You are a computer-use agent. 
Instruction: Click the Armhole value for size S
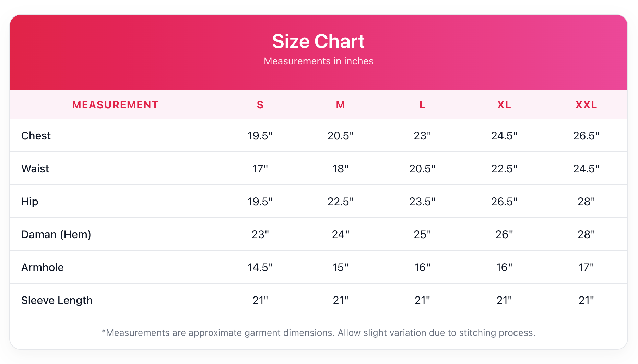coord(260,267)
